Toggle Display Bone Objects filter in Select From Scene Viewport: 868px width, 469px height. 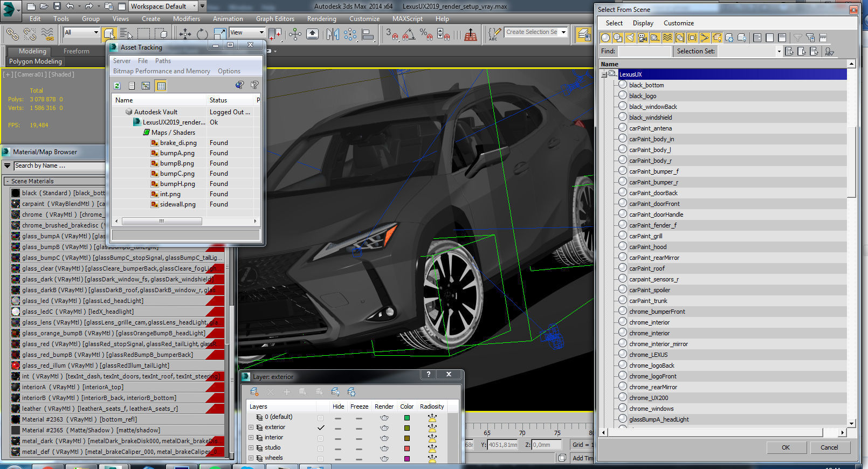705,38
